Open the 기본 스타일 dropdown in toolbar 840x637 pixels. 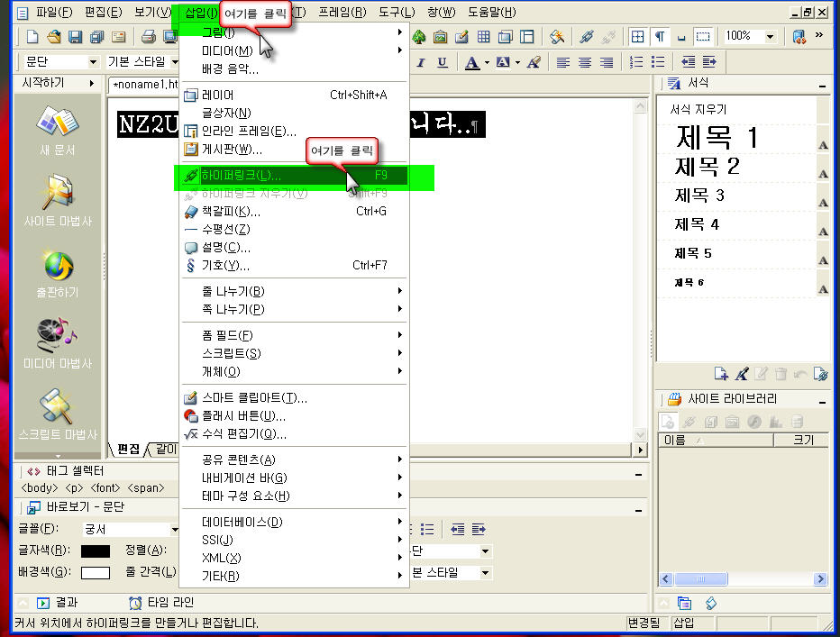pos(175,62)
